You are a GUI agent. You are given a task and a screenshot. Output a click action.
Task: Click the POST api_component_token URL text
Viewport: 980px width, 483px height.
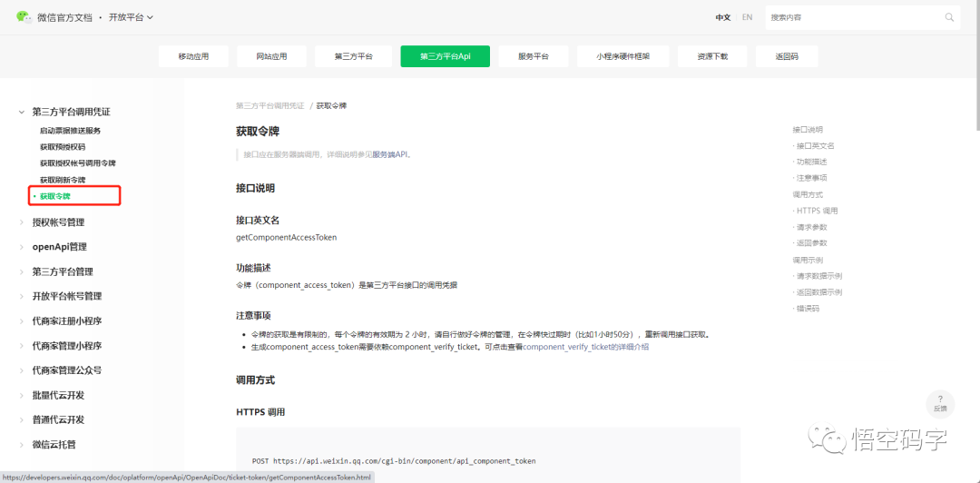point(394,461)
